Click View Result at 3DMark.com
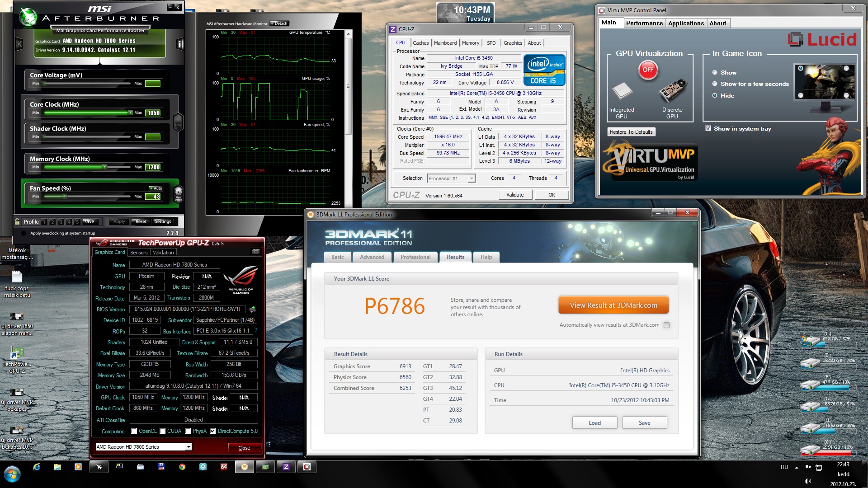The image size is (868, 488). tap(613, 305)
